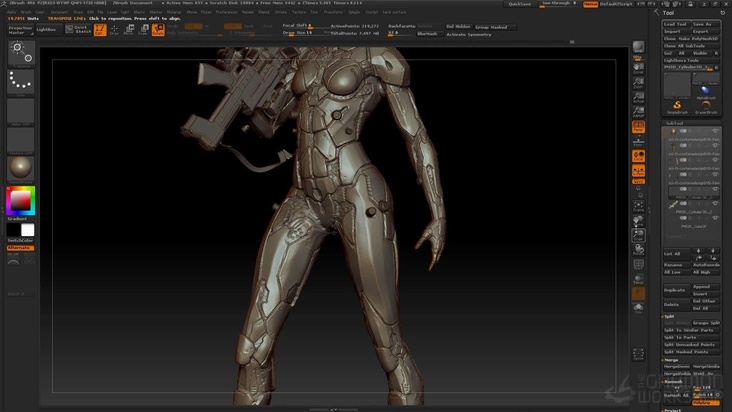Viewport: 732px width, 412px height.
Task: Toggle BackfaceMask option
Action: point(401,26)
